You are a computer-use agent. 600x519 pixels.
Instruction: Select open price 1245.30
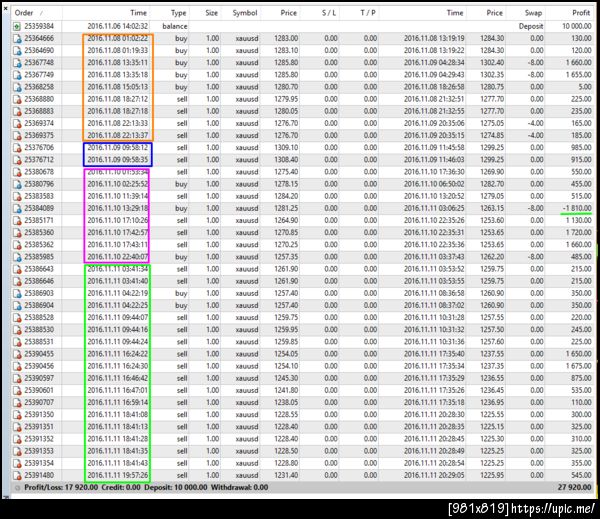pos(286,379)
